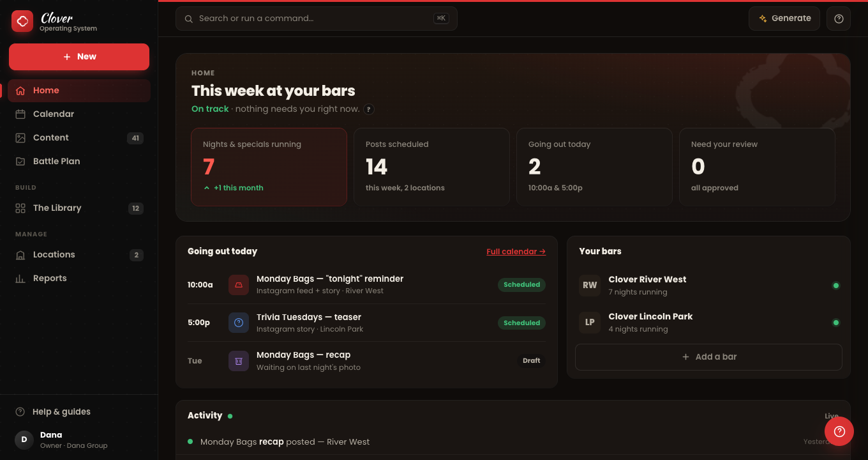Click the Clover logo icon
Screen dimensions: 868x460
tap(22, 21)
